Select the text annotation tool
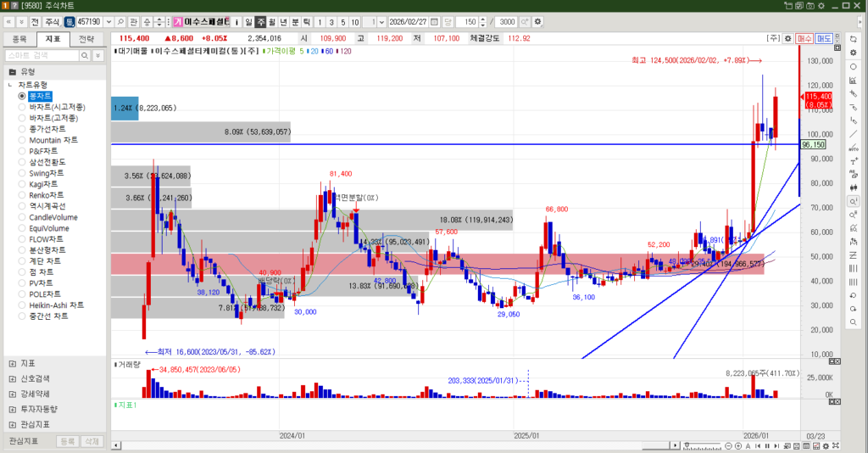Image resolution: width=868 pixels, height=453 pixels. [x=853, y=161]
